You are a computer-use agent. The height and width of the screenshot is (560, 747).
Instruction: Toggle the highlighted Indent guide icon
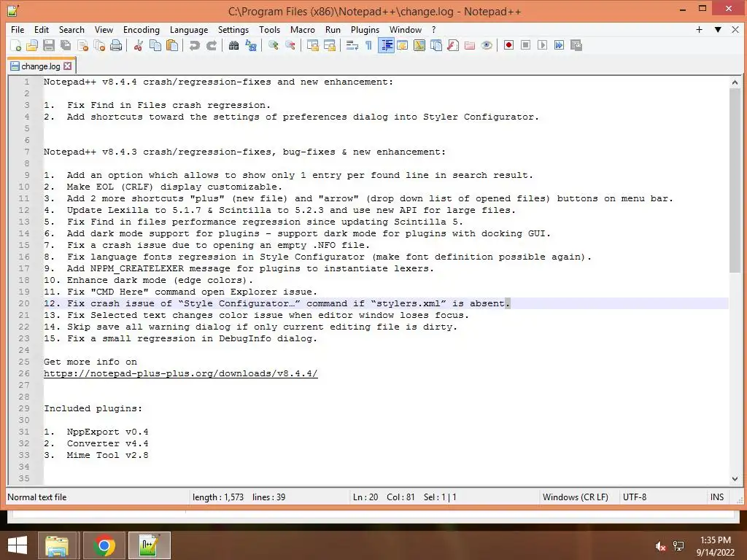click(x=386, y=45)
